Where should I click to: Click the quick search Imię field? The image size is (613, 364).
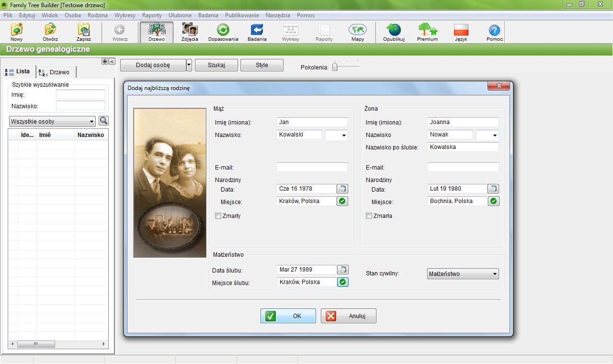80,94
